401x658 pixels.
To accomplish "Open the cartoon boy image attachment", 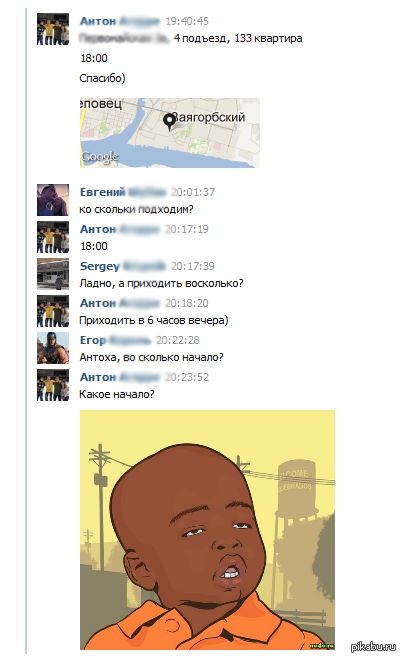I will pyautogui.click(x=208, y=530).
